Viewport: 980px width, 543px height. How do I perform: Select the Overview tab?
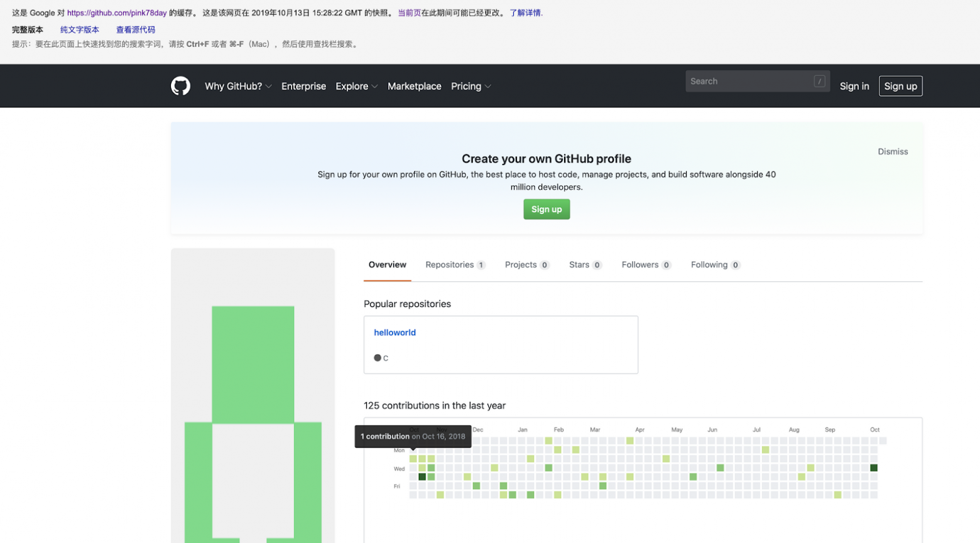coord(388,265)
